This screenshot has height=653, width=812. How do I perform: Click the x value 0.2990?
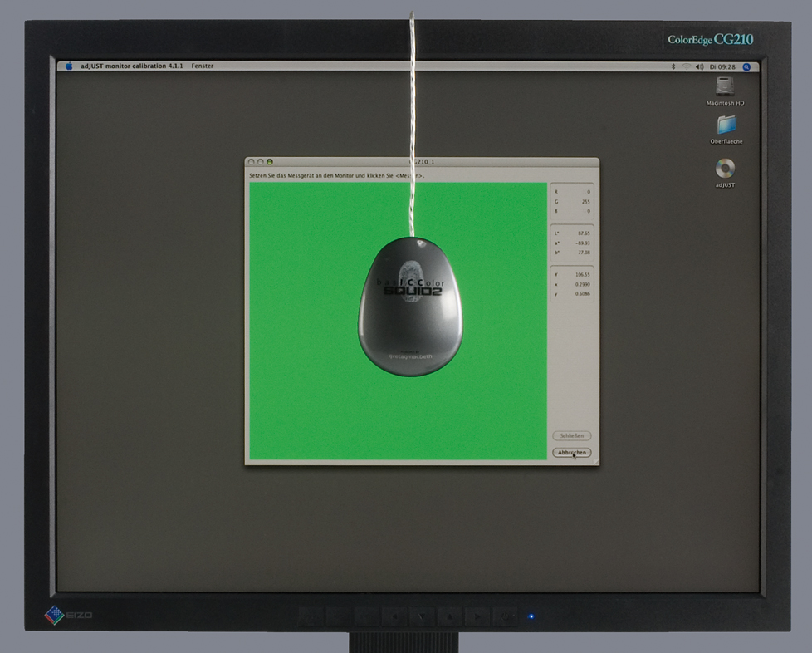583,284
